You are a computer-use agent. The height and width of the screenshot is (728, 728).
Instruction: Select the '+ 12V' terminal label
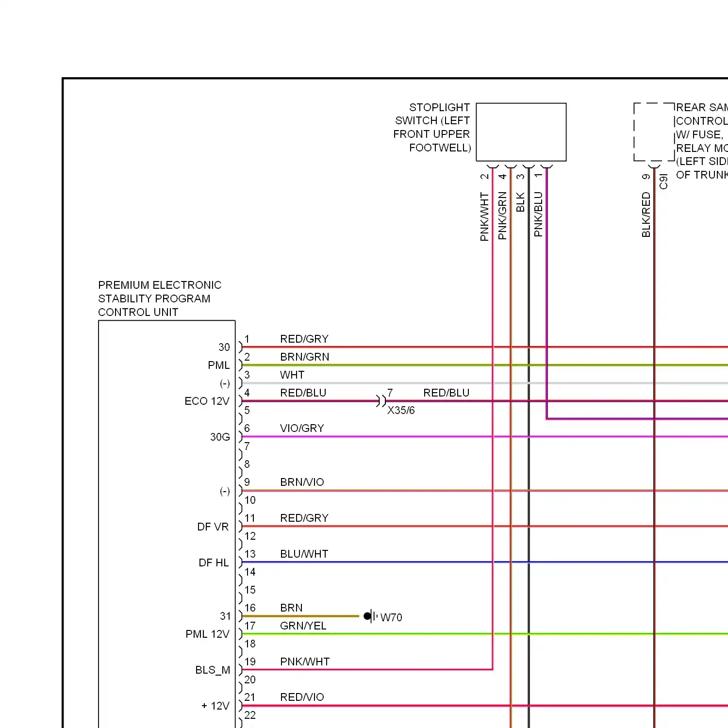pos(215,706)
